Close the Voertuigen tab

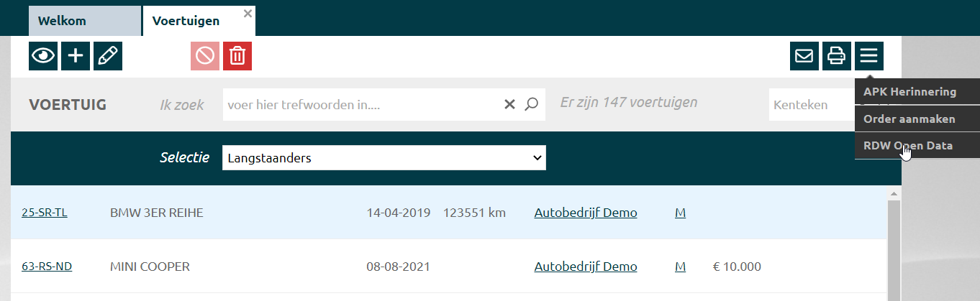[x=248, y=13]
